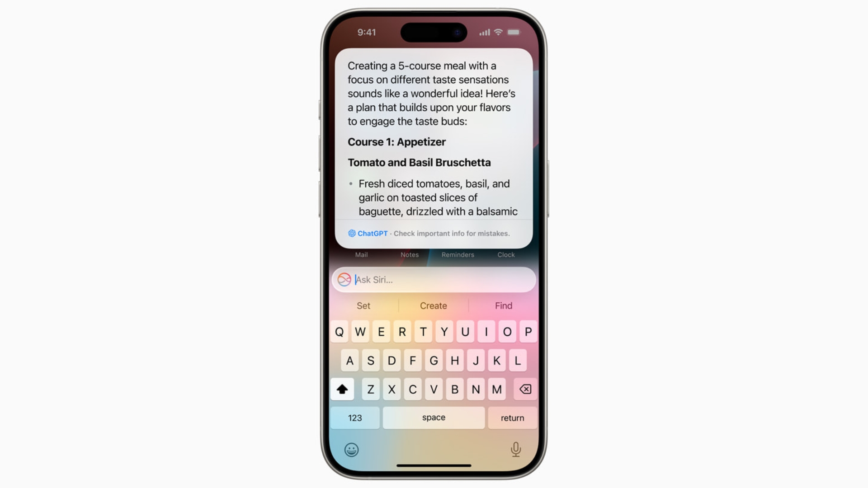This screenshot has height=488, width=868.
Task: Tap the Clock app icon in dock
Action: [505, 254]
